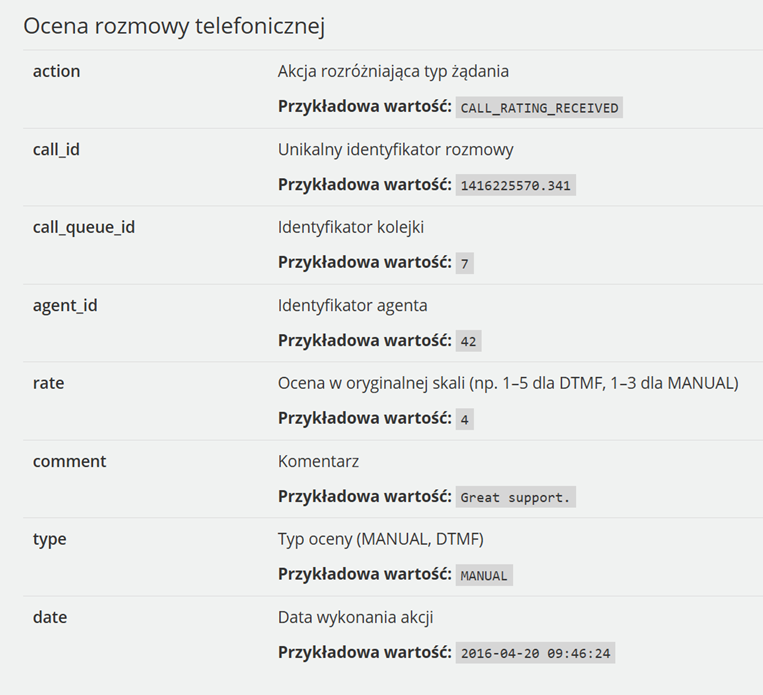Select the MANUAL example code value
Image resolution: width=763 pixels, height=695 pixels.
pyautogui.click(x=484, y=575)
